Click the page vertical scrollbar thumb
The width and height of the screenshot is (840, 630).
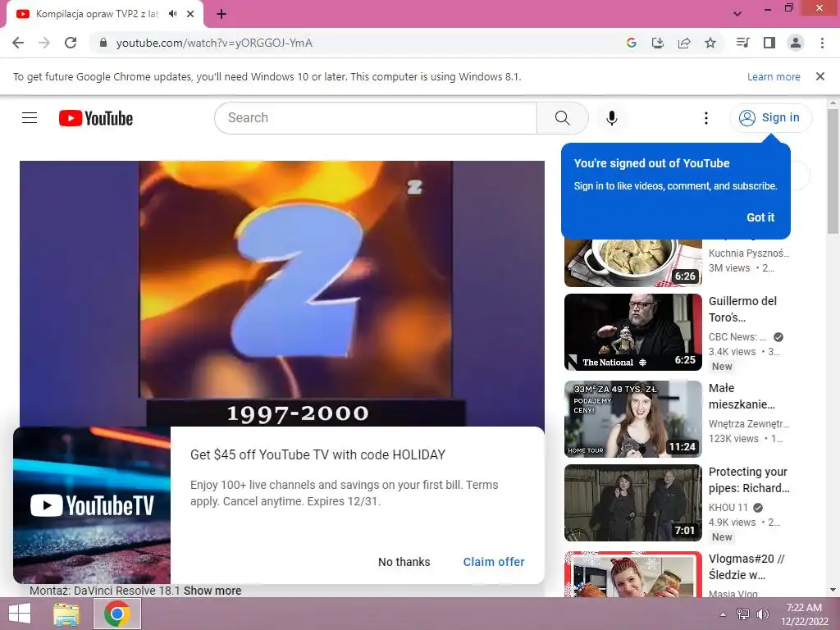pyautogui.click(x=833, y=171)
